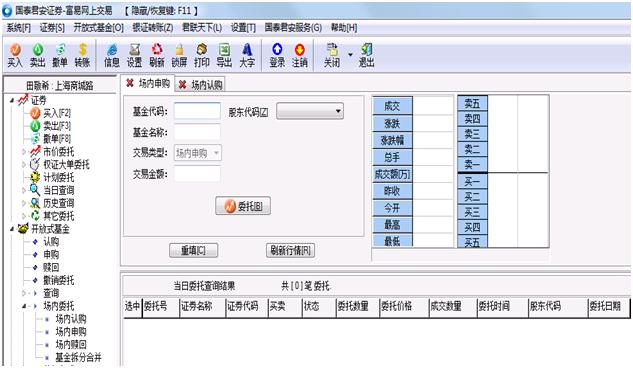Click the 锁屏 lock screen toolbar icon
Image resolution: width=633 pixels, height=368 pixels.
point(179,55)
